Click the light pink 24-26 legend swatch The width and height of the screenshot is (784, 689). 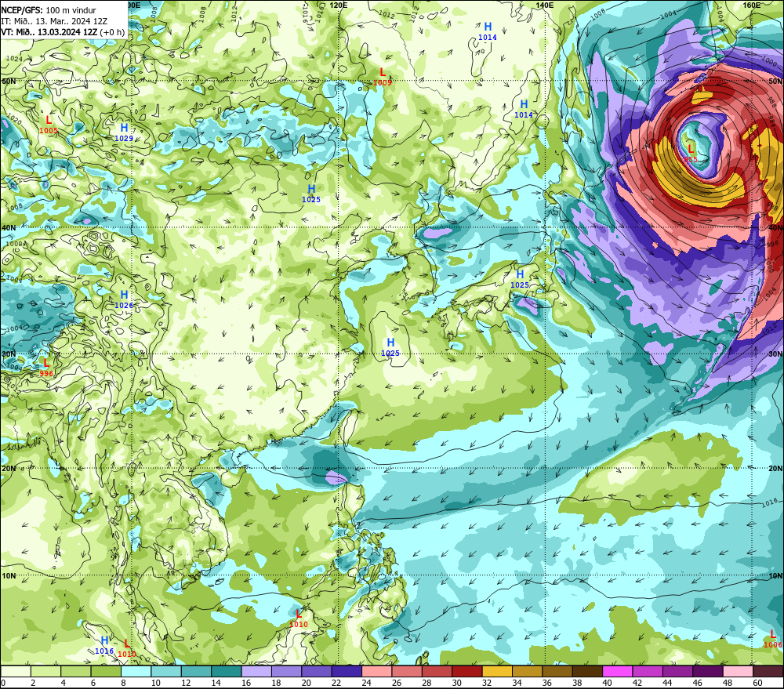(x=376, y=671)
